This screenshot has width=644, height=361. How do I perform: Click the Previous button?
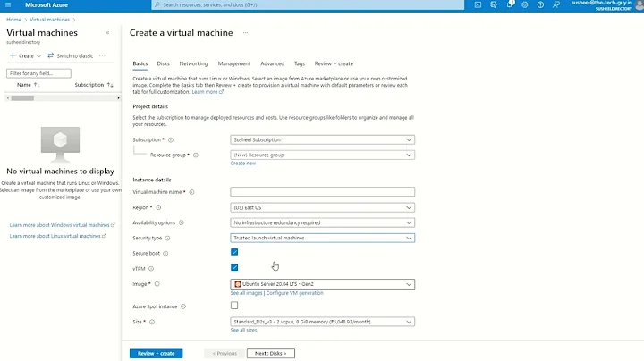coord(225,354)
